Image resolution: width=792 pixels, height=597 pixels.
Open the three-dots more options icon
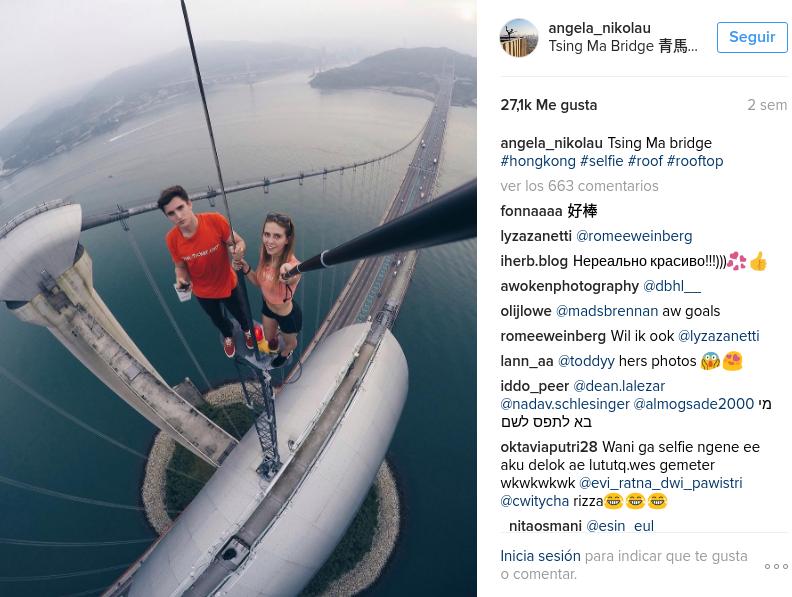point(776,566)
